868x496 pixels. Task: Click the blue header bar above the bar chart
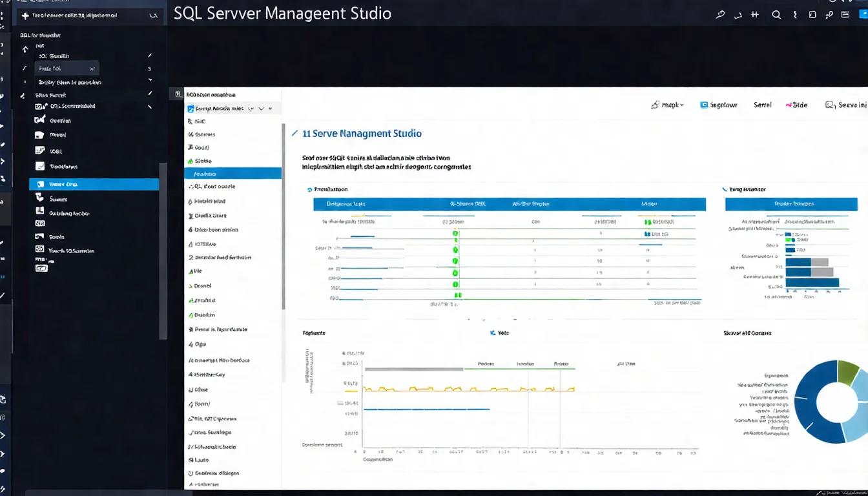coord(791,204)
